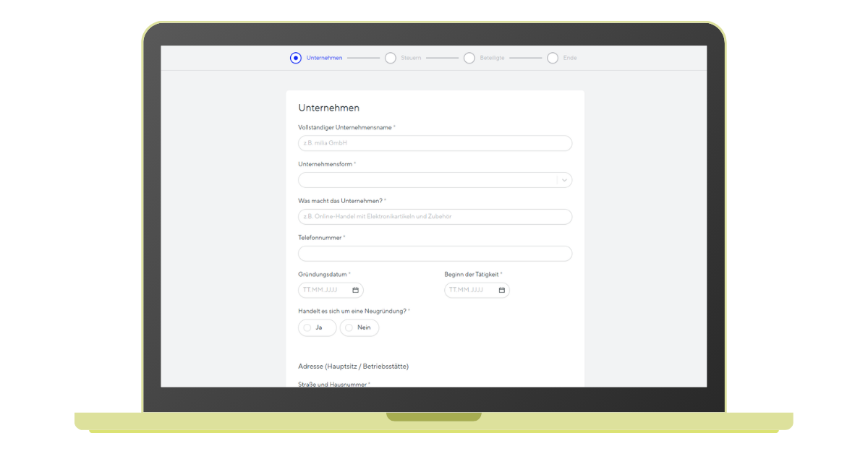Image resolution: width=868 pixels, height=454 pixels.
Task: Focus the Telefonnummer input field
Action: [435, 254]
